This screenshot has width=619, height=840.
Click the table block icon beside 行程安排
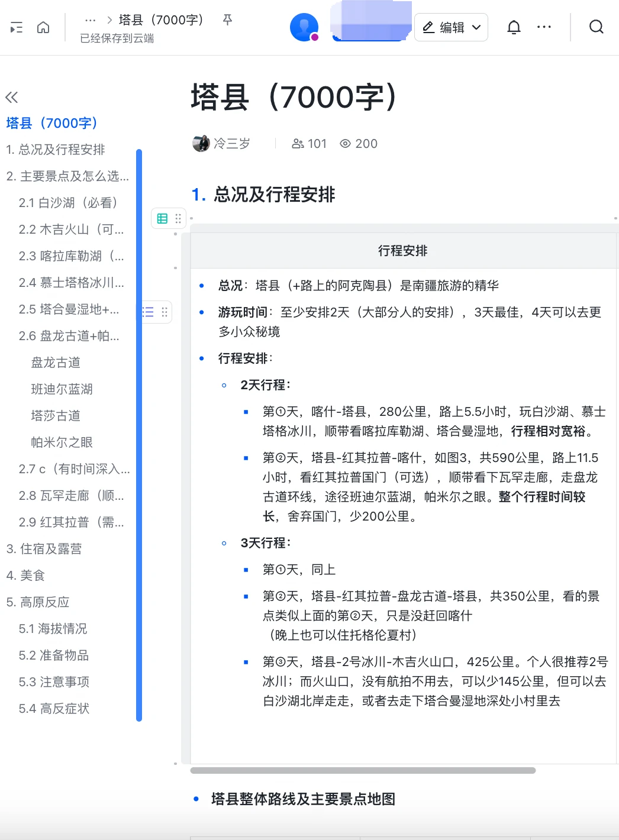tap(162, 218)
